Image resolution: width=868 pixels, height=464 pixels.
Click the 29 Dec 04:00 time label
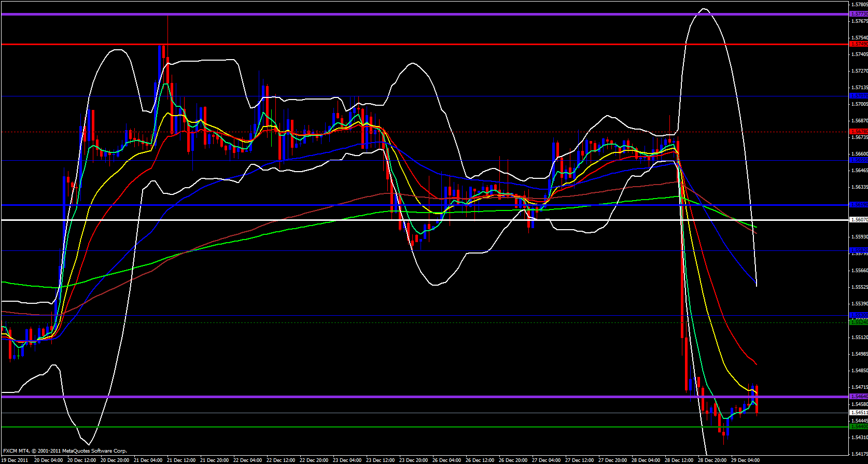point(745,460)
